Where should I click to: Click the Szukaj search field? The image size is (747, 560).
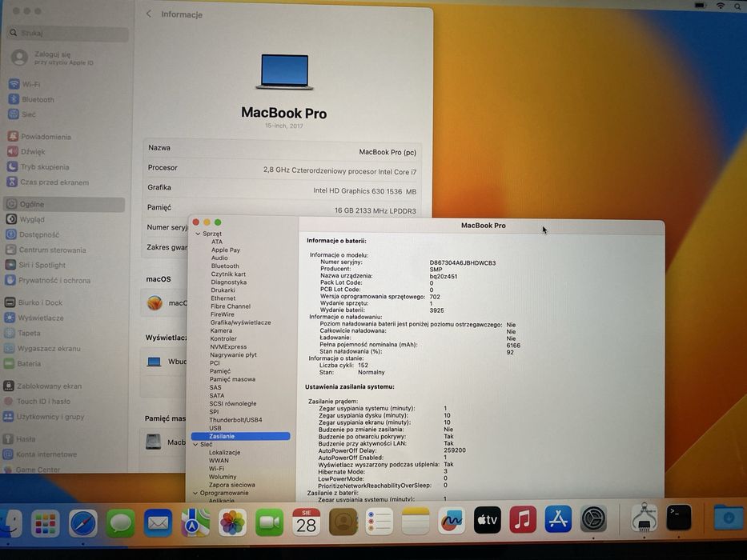[x=67, y=34]
